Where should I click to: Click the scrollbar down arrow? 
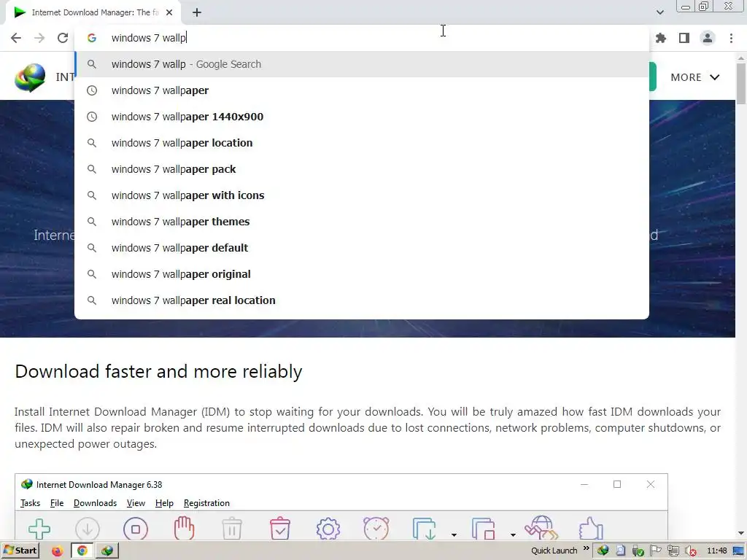(x=741, y=533)
